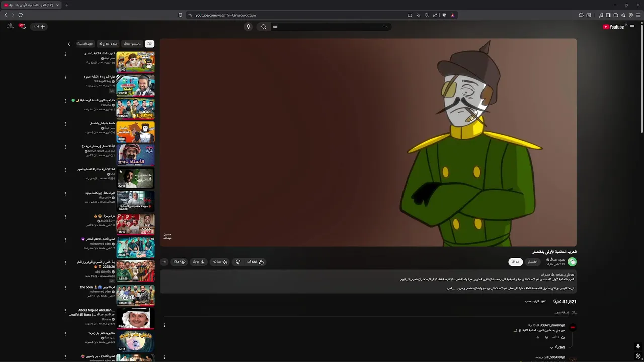The image size is (644, 362).
Task: Open options for the 22:12 suggested video
Action: point(65,147)
